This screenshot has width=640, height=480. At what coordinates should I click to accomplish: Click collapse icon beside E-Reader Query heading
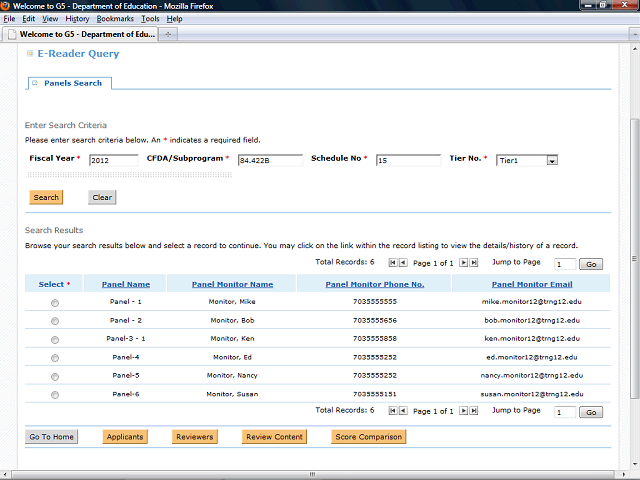point(29,54)
